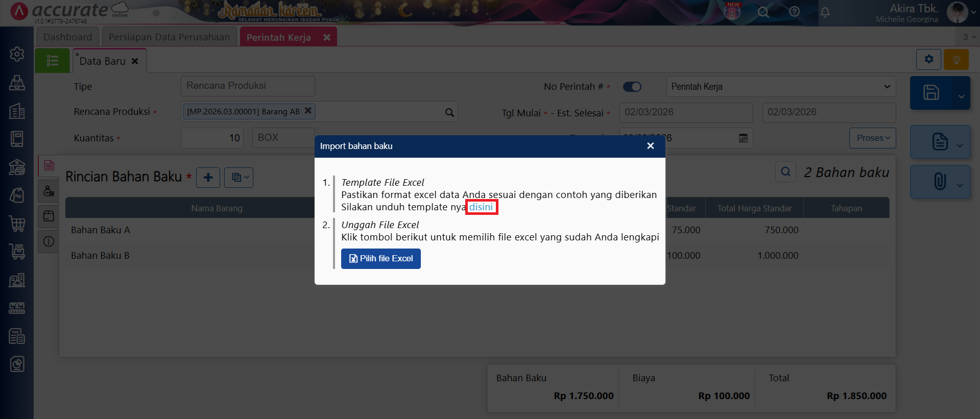This screenshot has height=419, width=980.
Task: Expand the copy options dropdown beside plus button
Action: 238,178
